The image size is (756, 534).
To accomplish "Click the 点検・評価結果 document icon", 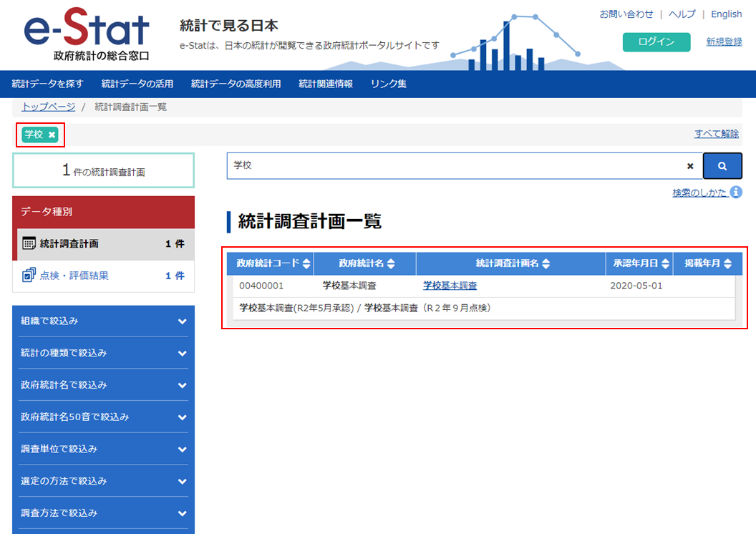I will coord(29,275).
